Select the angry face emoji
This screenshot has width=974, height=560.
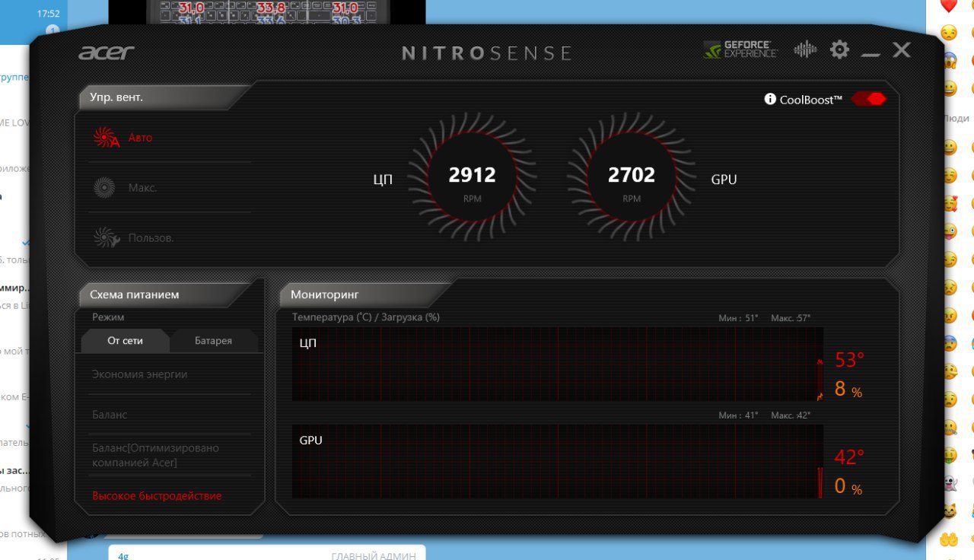coord(949,315)
